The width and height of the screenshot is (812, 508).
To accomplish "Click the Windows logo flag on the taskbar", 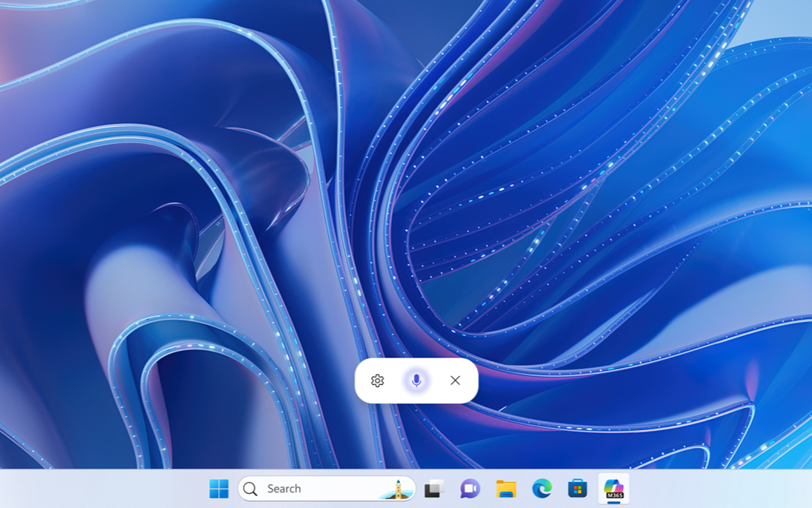I will point(218,488).
